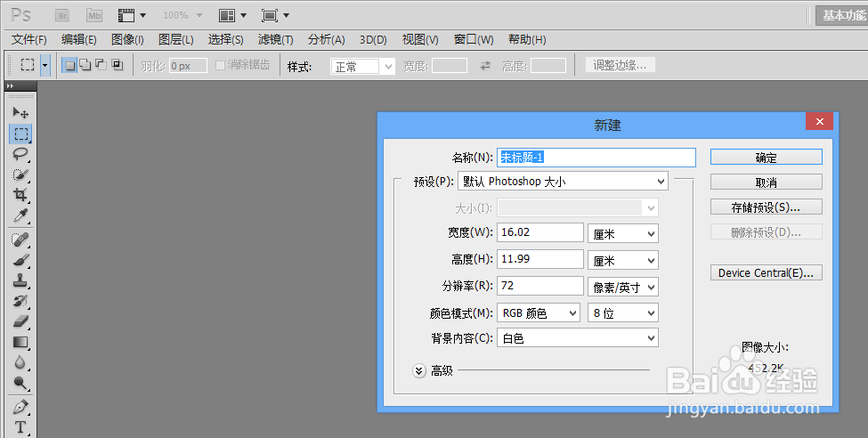Screen dimensions: 868x438
Task: Open the marquee tool preset picker
Action: pos(45,65)
